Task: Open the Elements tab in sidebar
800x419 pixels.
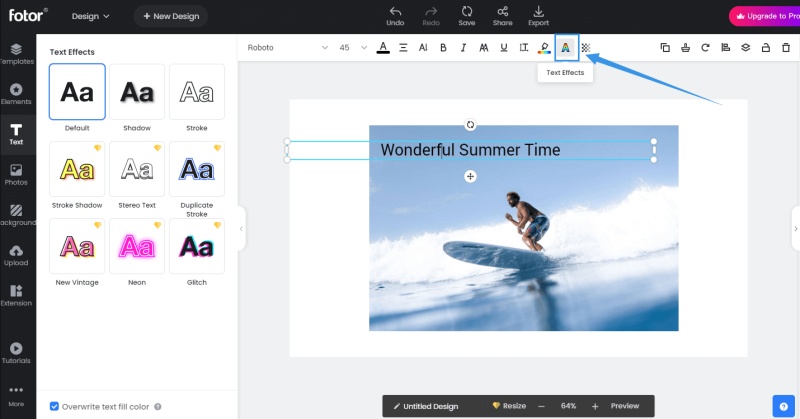Action: 16,93
